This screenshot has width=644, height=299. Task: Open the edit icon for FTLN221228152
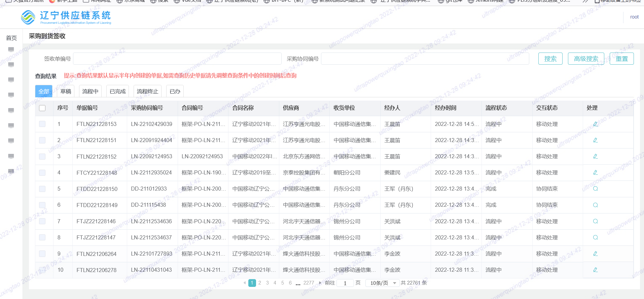(595, 156)
